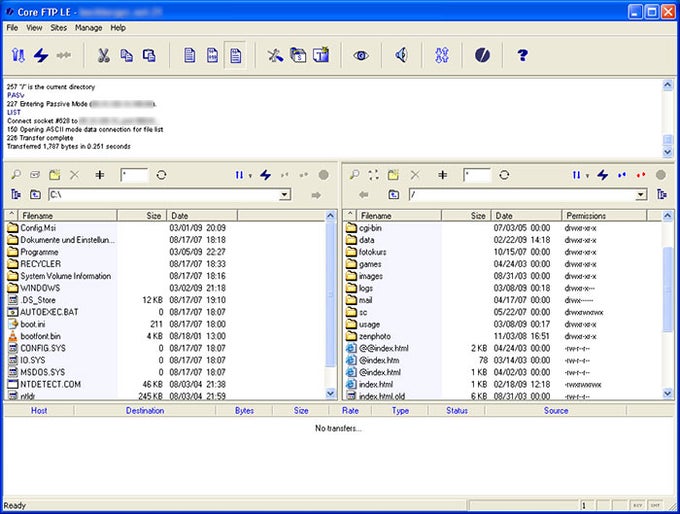Sort local files by Filename header

pyautogui.click(x=67, y=216)
